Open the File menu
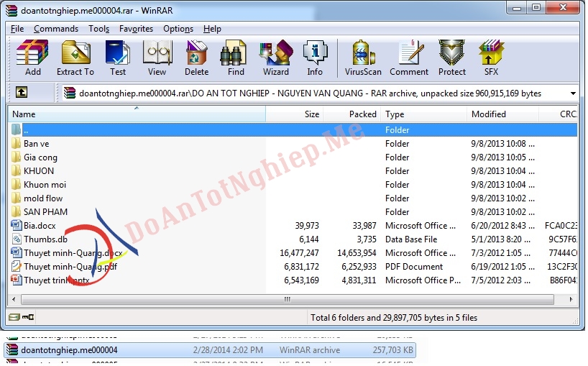This screenshot has height=366, width=588. point(17,29)
